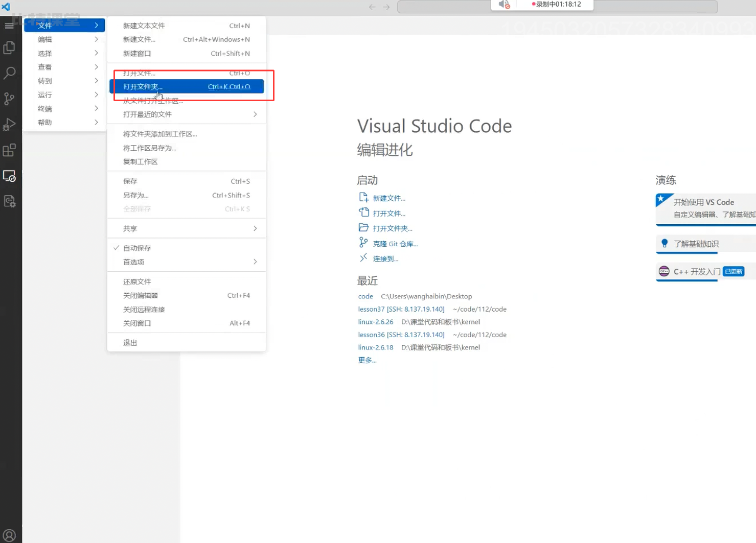Open the Accounts icon at bottom
The height and width of the screenshot is (543, 756).
[x=9, y=535]
